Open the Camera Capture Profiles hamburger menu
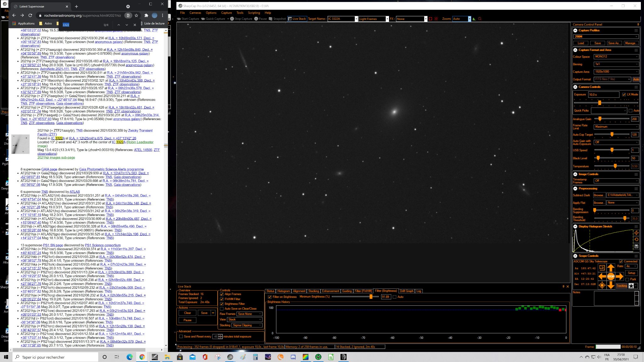This screenshot has height=362, width=644. click(x=636, y=30)
